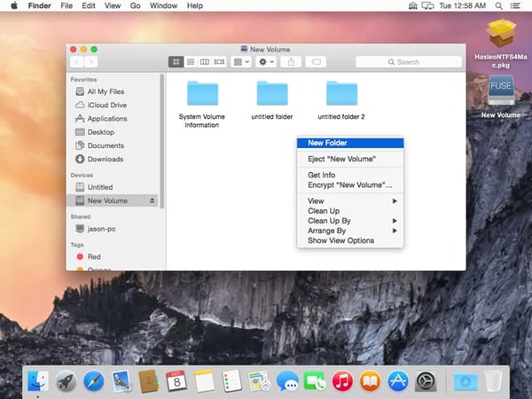Launch Safari from the Dock
The width and height of the screenshot is (532, 399).
94,381
